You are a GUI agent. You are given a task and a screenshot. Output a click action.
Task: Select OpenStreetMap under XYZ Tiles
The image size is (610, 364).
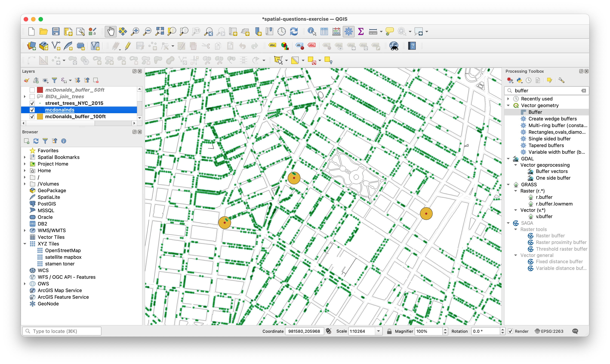click(x=63, y=250)
